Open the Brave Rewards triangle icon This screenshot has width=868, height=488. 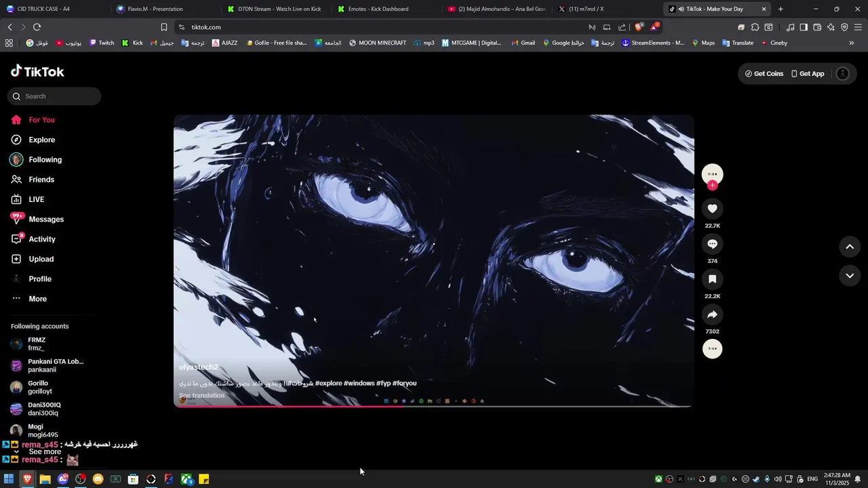click(x=654, y=27)
